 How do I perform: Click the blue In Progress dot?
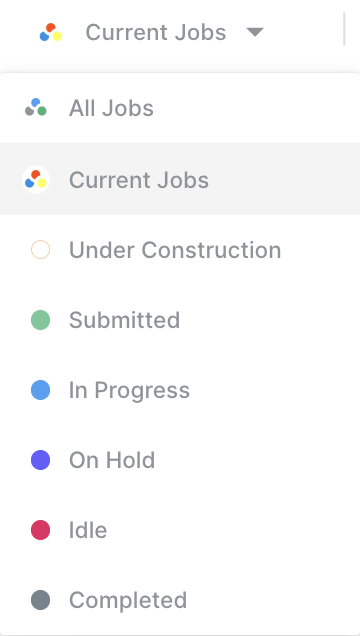point(41,390)
